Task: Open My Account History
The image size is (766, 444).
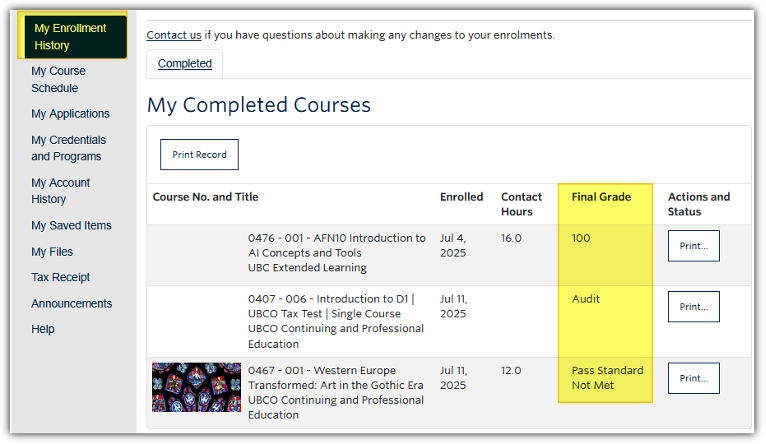Action: (60, 191)
